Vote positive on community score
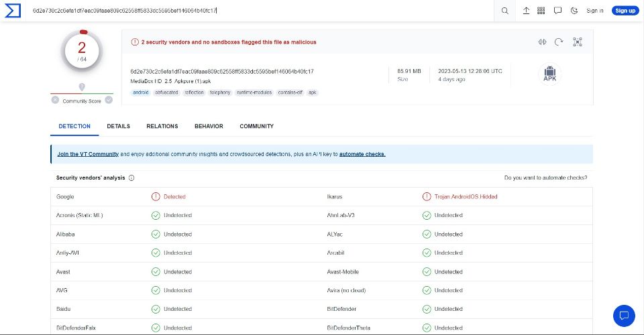Screen dimensions: 644x335 (x=109, y=100)
